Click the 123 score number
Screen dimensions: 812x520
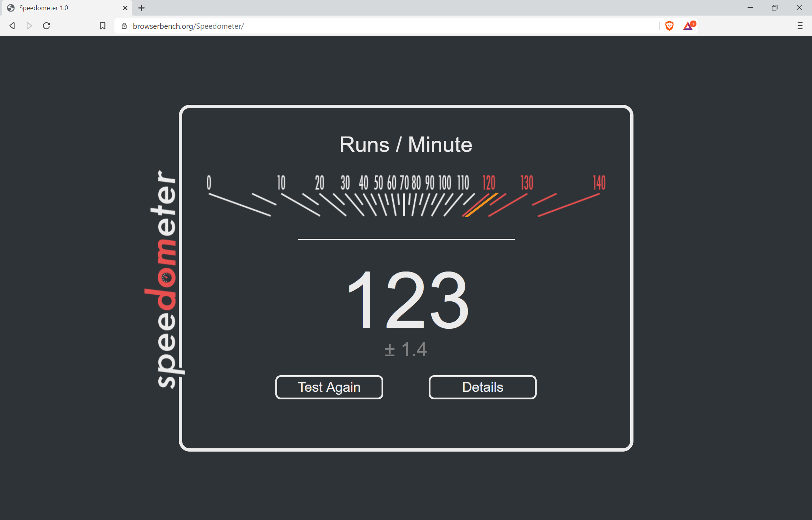tap(408, 300)
